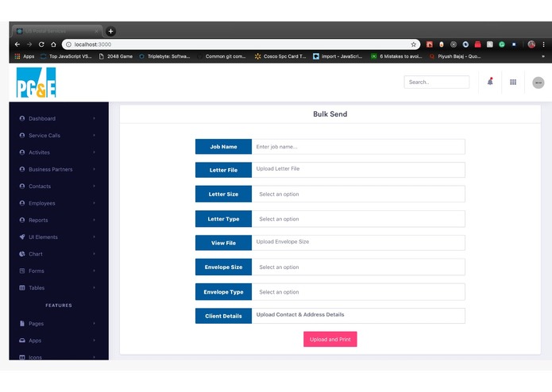Open the user avatar menu
The image size is (552, 392).
(538, 83)
